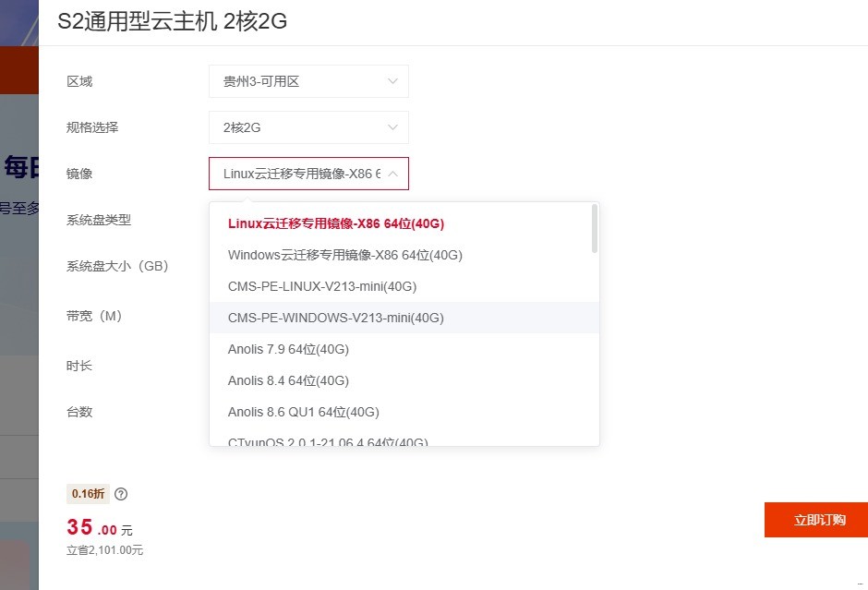This screenshot has width=868, height=590.
Task: Select CMS-PE-WINDOWS-V213-mini(40G) image
Action: pyautogui.click(x=335, y=318)
